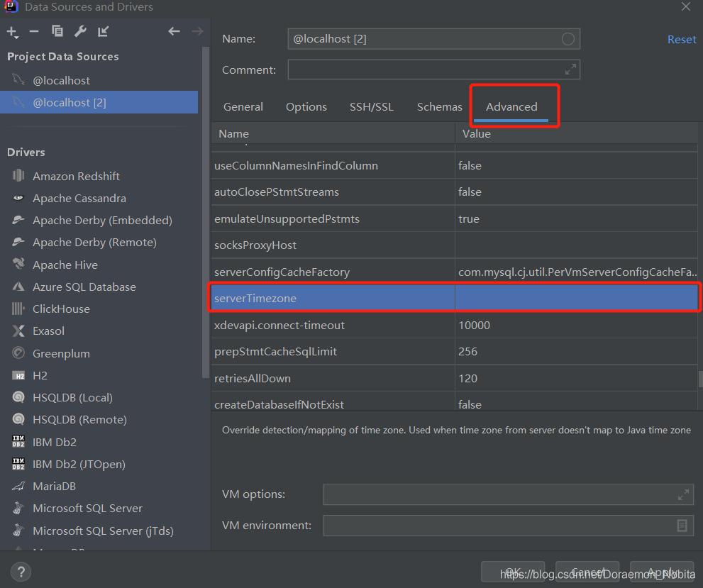
Task: Click the VM environment input field
Action: [509, 526]
